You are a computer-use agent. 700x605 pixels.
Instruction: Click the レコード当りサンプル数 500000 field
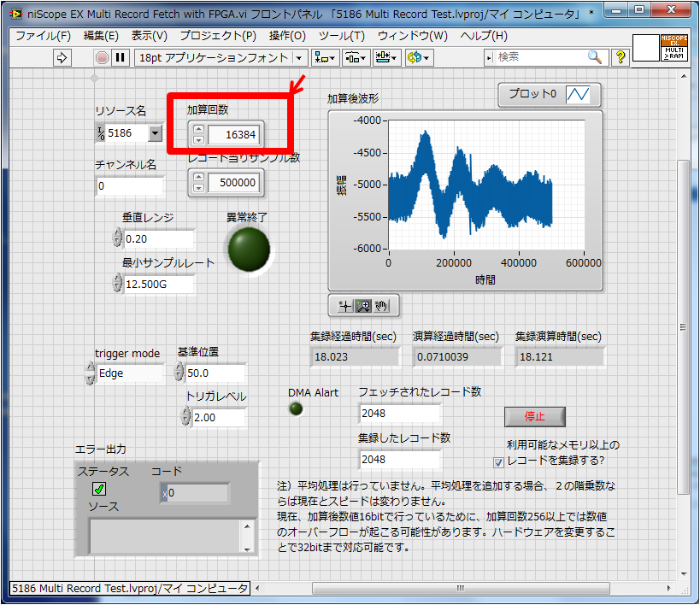tap(233, 182)
